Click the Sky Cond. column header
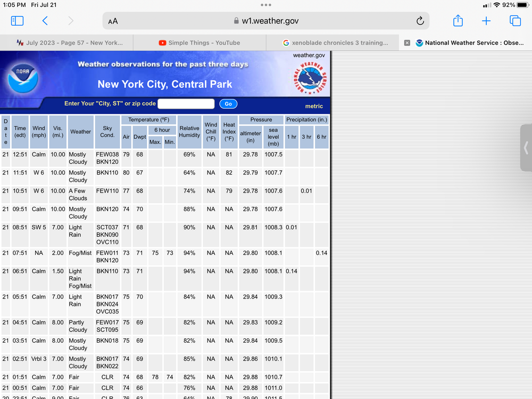The width and height of the screenshot is (532, 399). [107, 131]
